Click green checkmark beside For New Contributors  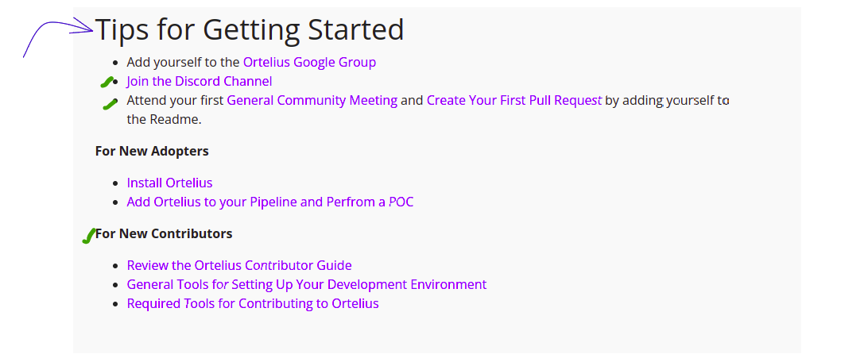click(x=88, y=236)
